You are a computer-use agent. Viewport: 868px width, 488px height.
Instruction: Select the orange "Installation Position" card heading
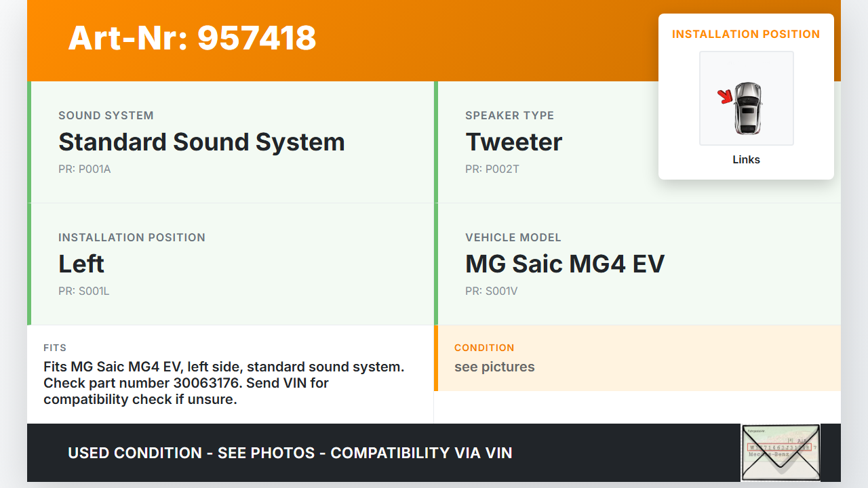(746, 35)
